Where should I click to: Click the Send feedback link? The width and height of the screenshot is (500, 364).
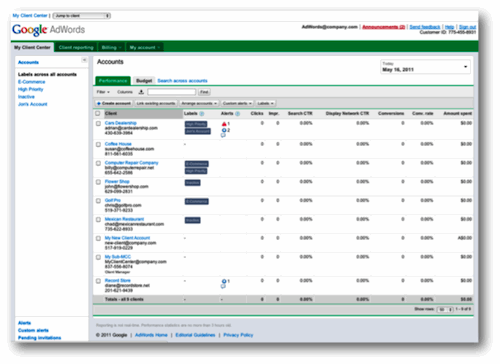point(425,27)
